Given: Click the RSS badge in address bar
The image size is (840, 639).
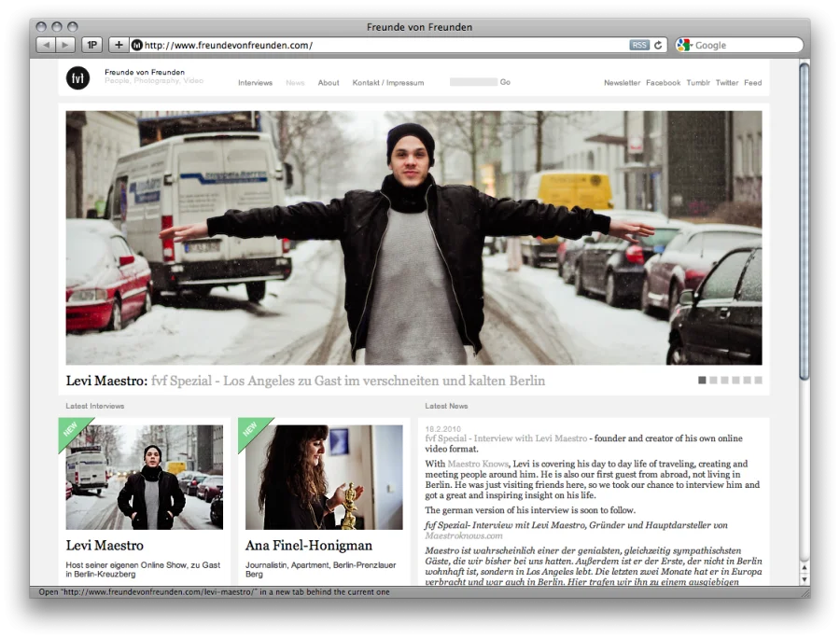Looking at the screenshot, I should click(638, 45).
